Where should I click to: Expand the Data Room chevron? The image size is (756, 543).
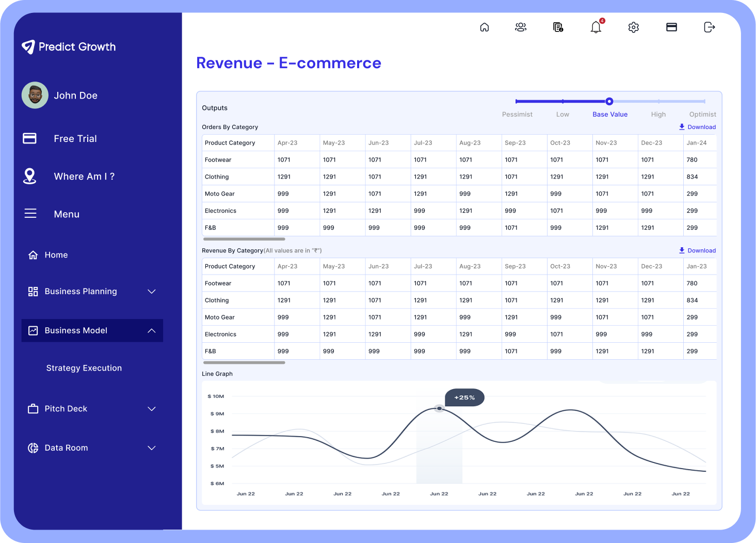coord(152,448)
